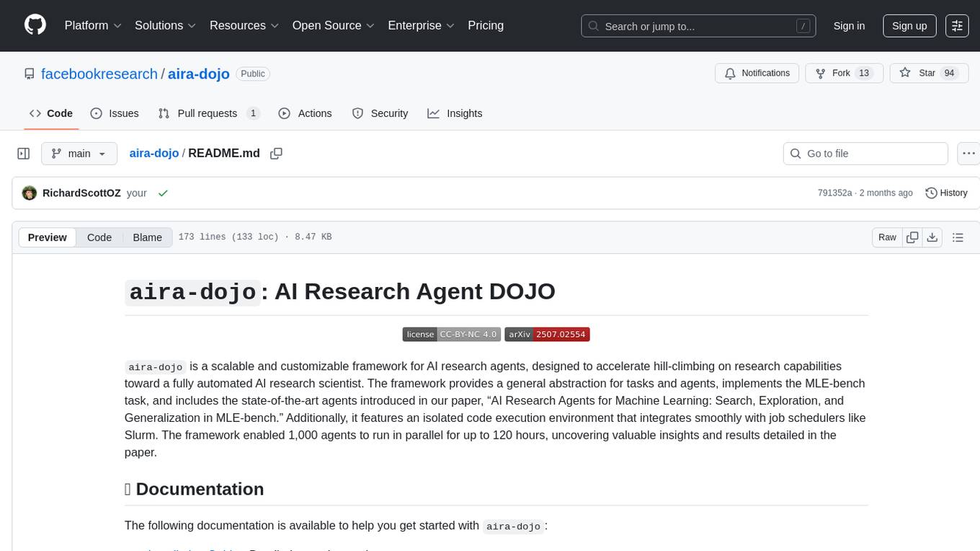The width and height of the screenshot is (980, 551).
Task: Open the Open Source dropdown
Action: [334, 25]
